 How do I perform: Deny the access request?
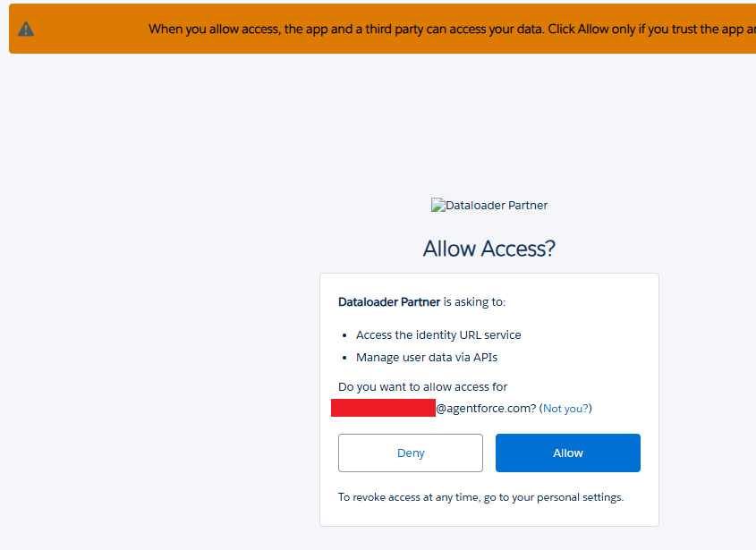click(411, 453)
